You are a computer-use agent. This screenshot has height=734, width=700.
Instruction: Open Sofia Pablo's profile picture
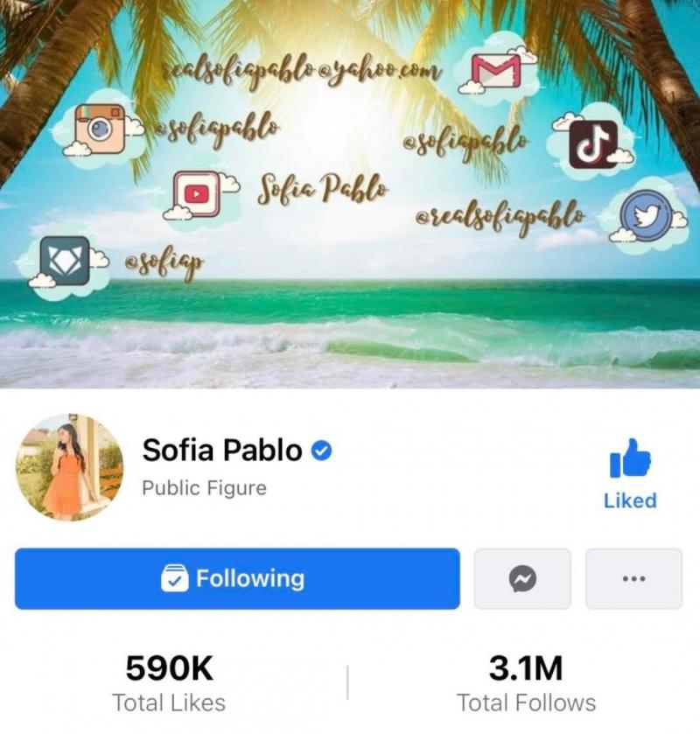click(x=69, y=467)
